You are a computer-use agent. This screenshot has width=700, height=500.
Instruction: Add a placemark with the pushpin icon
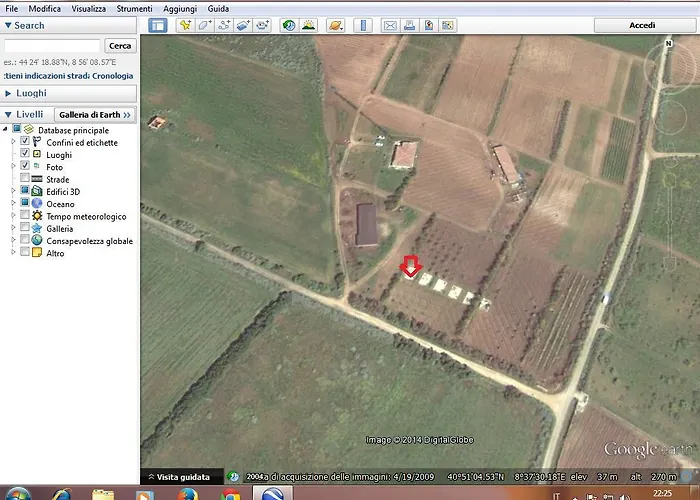click(185, 25)
